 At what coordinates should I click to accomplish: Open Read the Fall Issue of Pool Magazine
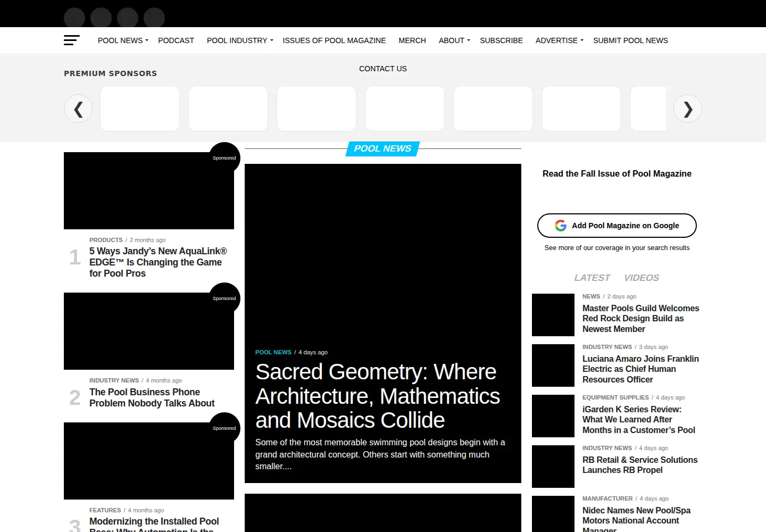(617, 173)
